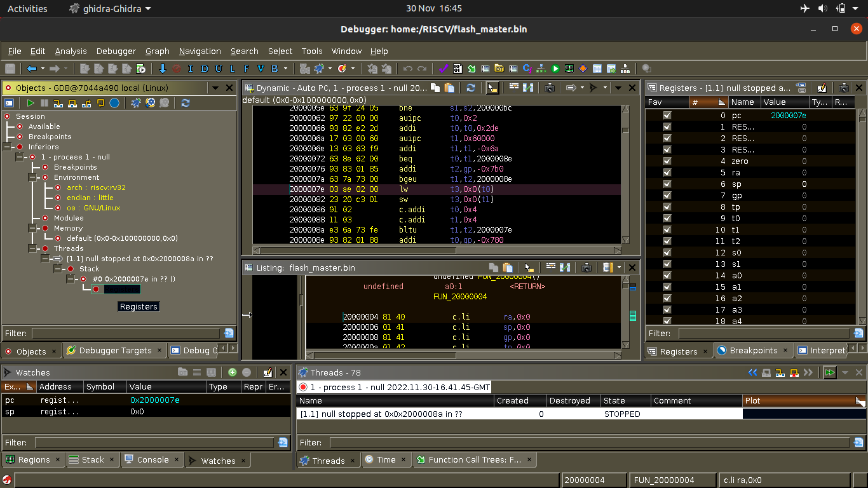
Task: Copy code from the Dynamic listing
Action: coord(435,88)
